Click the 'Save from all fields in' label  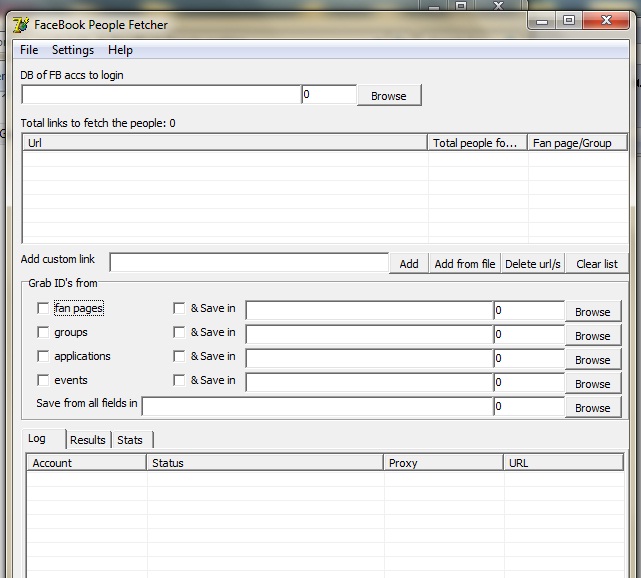click(x=87, y=403)
